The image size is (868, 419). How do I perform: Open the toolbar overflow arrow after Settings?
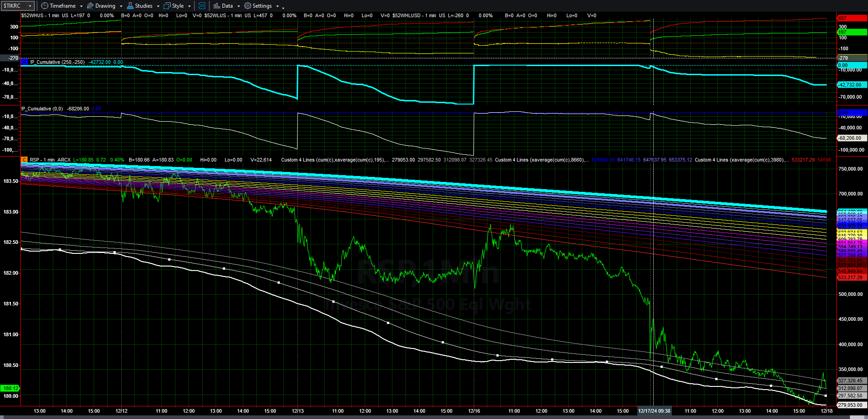[283, 7]
